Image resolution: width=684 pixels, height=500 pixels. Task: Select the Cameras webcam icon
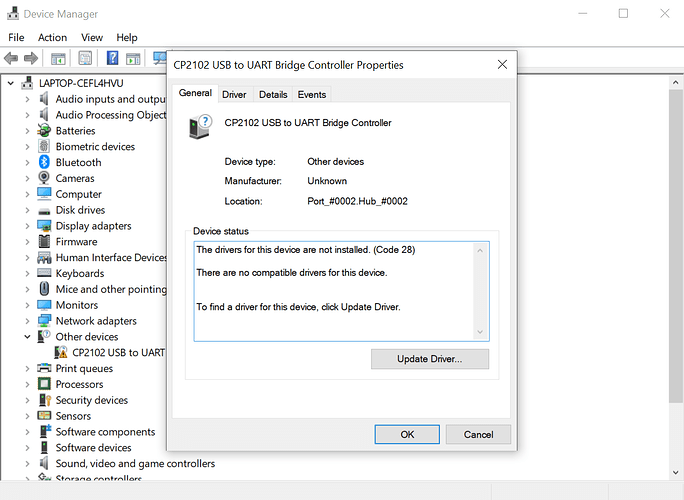click(x=44, y=178)
